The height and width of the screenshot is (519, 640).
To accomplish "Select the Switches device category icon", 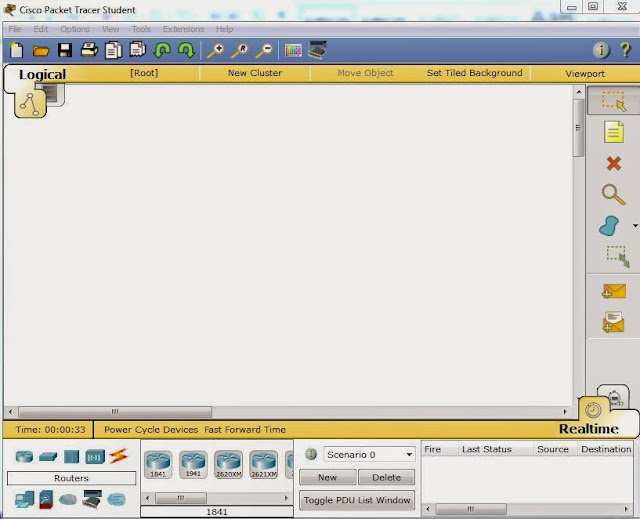I will [x=48, y=457].
